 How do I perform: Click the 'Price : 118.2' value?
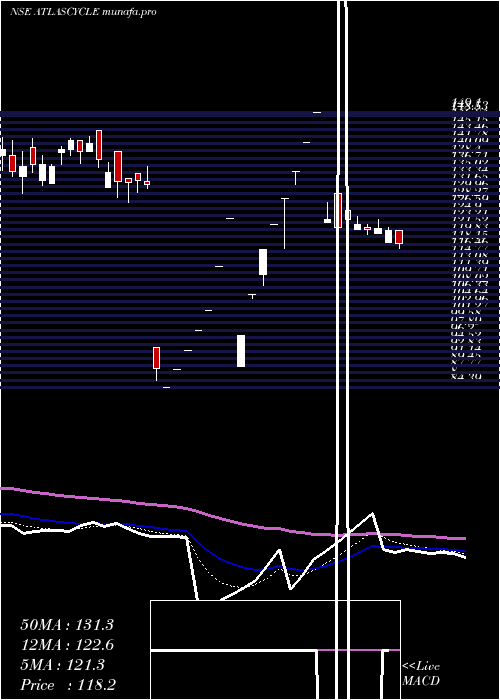68,685
